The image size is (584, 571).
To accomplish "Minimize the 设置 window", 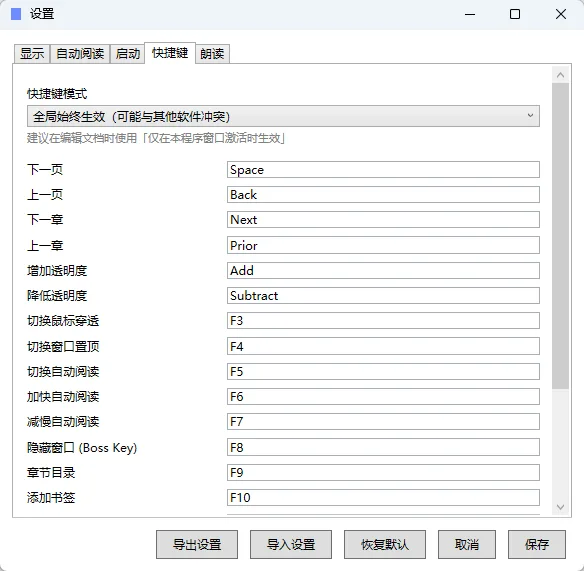I will point(470,15).
